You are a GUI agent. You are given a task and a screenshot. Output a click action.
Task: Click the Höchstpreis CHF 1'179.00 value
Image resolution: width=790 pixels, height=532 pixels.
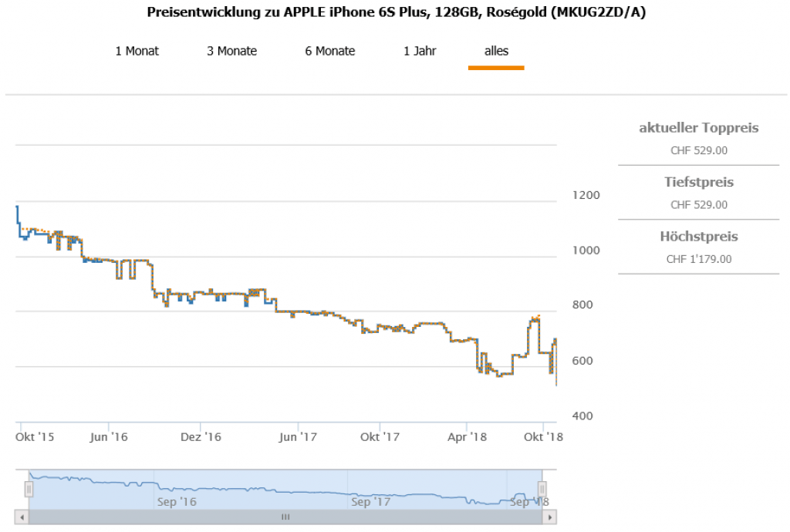click(x=698, y=259)
